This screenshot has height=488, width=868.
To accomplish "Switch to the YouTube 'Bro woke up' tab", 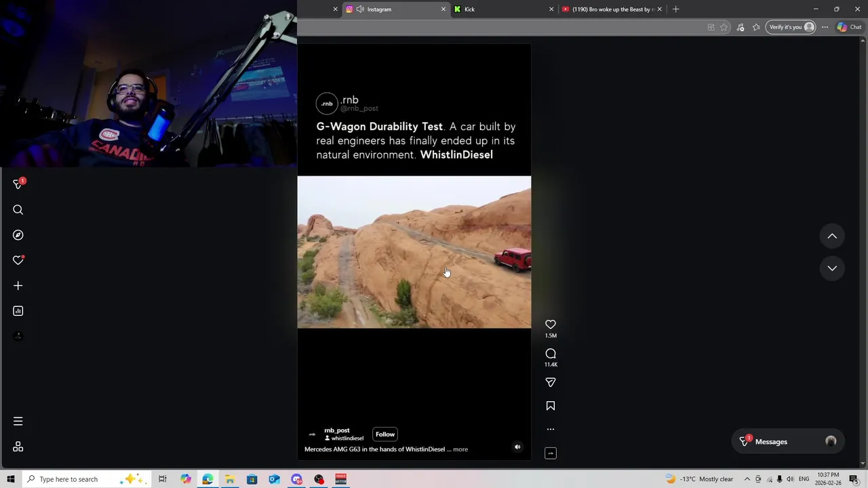I will pos(612,9).
